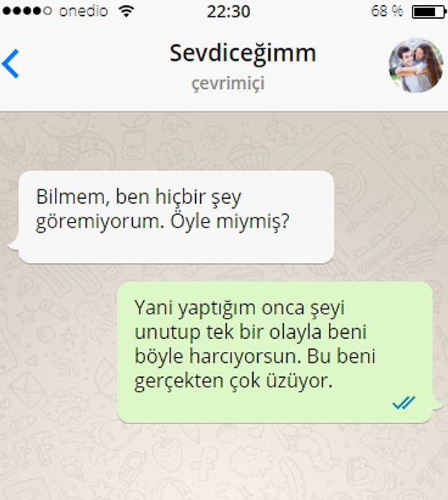Tap the received bubble tail
The height and width of the screenshot is (500, 448).
[14, 246]
